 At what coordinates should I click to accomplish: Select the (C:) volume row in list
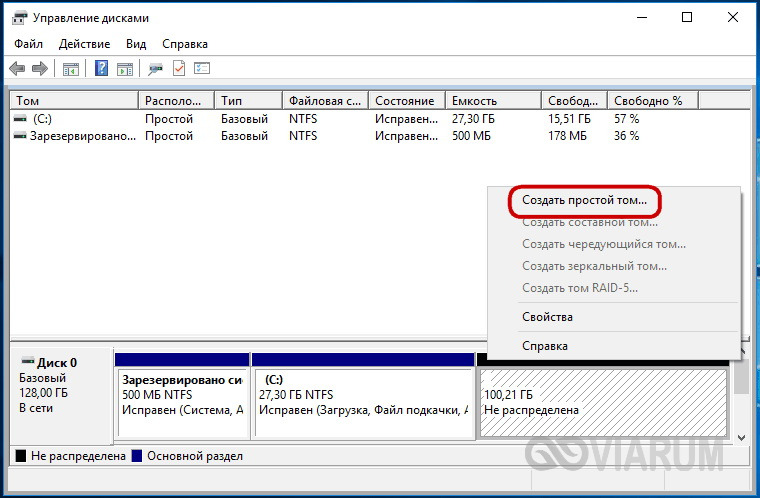pyautogui.click(x=42, y=119)
